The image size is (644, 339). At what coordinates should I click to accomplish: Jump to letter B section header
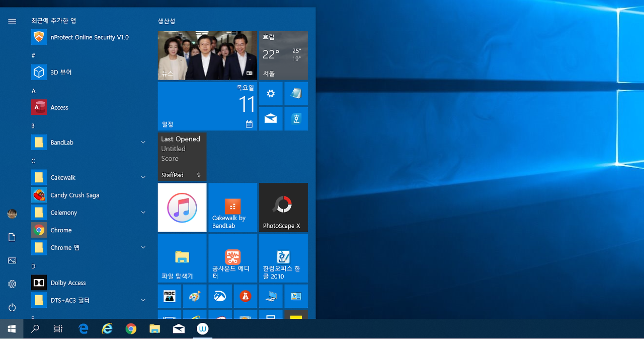coord(33,126)
